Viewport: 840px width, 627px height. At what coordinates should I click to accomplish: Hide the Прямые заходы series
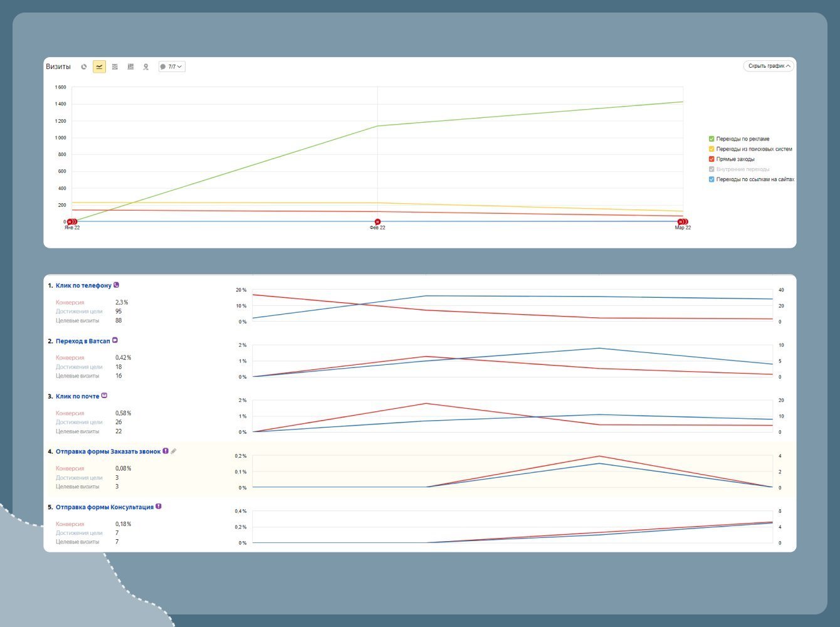[711, 159]
